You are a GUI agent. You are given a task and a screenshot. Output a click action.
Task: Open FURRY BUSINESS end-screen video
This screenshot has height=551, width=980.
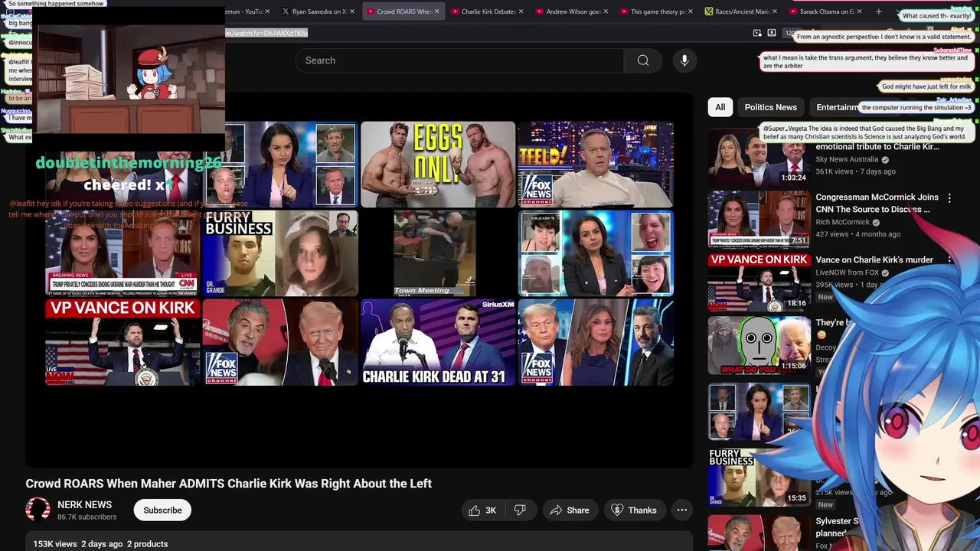point(280,253)
